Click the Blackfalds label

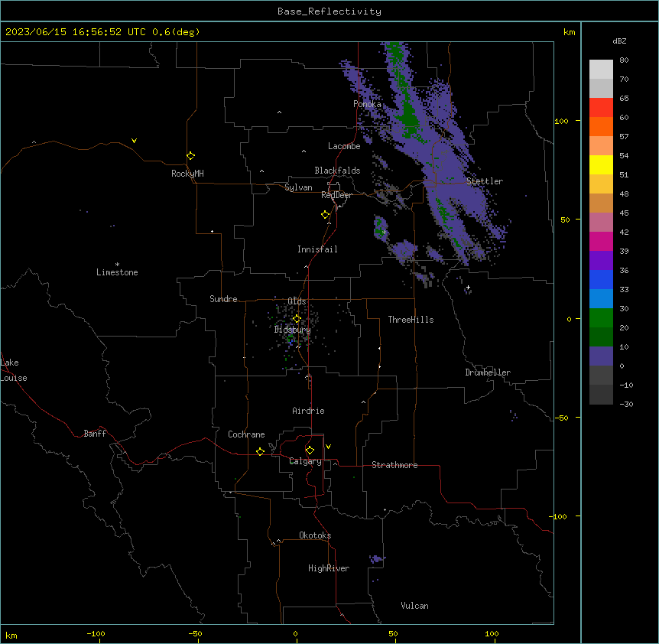coord(337,171)
